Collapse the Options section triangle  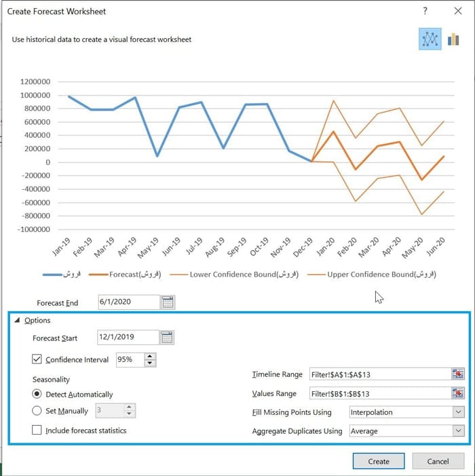tap(18, 320)
